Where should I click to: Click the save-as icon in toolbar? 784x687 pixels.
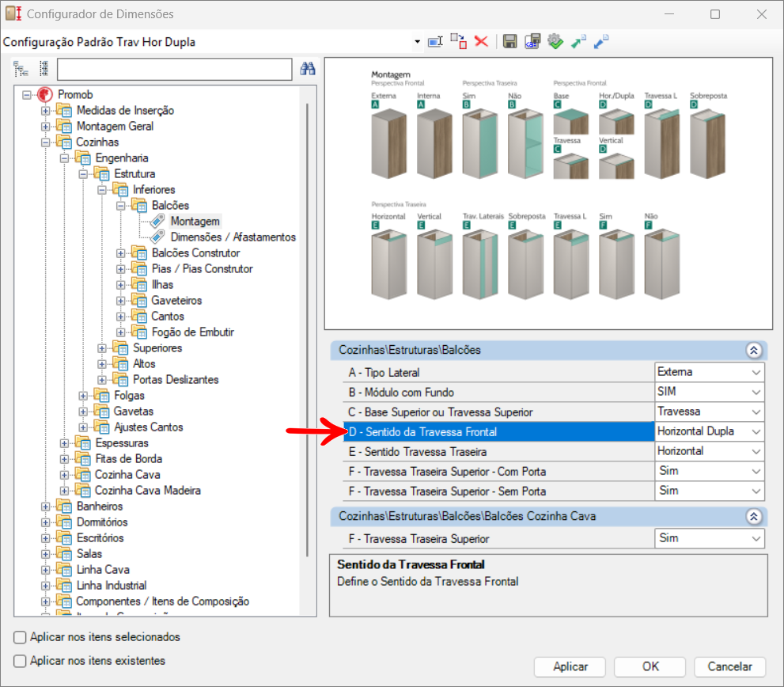(532, 41)
